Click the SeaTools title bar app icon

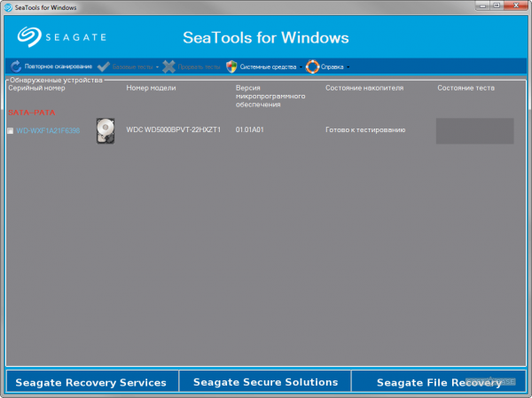[8, 7]
